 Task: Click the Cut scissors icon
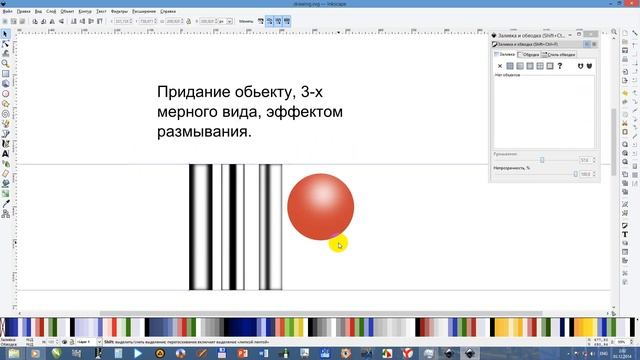pyautogui.click(x=625, y=123)
